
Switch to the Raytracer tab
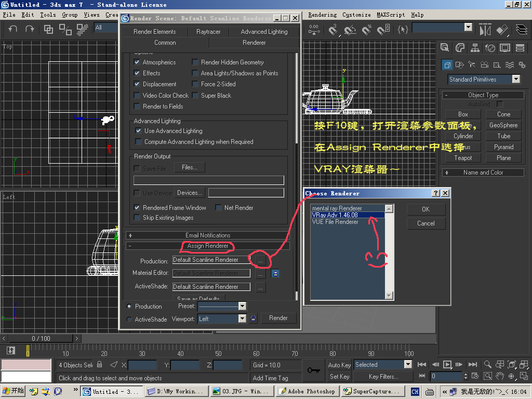[x=208, y=32]
